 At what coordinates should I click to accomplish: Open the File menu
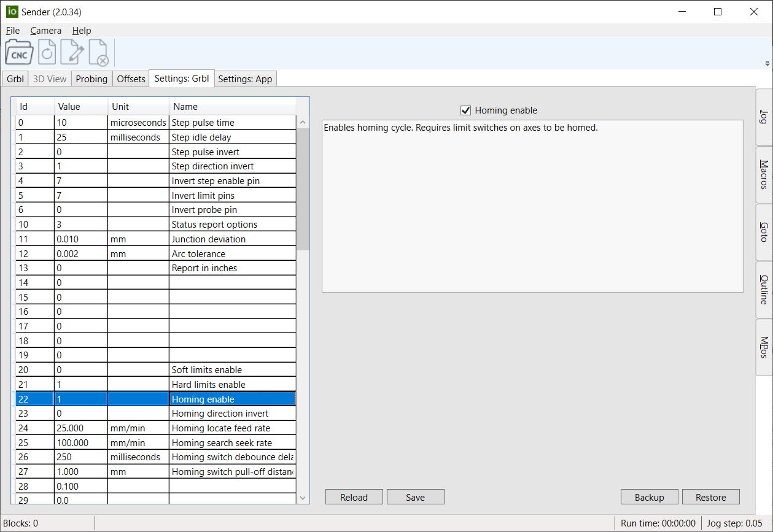(x=13, y=31)
